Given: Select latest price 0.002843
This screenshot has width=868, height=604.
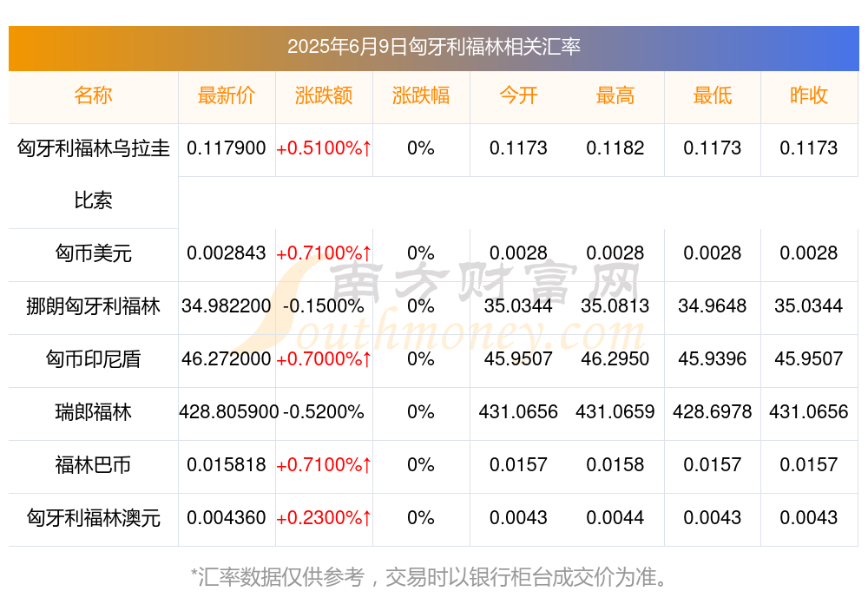Looking at the screenshot, I should [227, 253].
